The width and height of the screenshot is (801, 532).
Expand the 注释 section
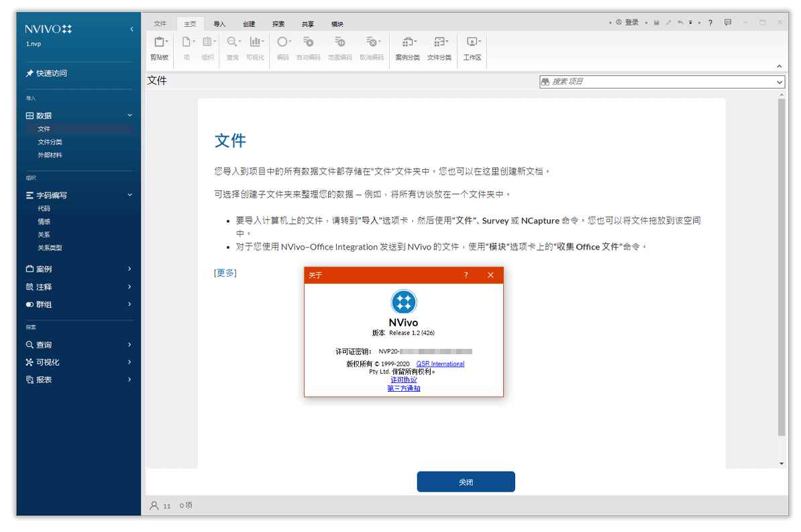pos(129,286)
